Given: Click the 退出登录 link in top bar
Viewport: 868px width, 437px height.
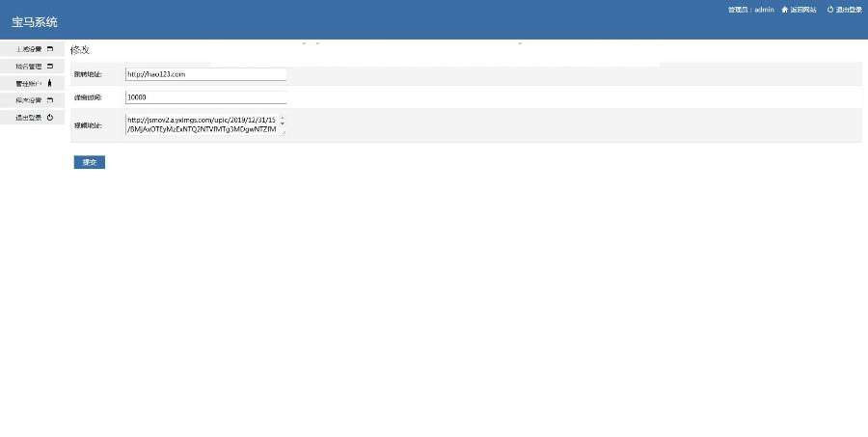Looking at the screenshot, I should (849, 10).
